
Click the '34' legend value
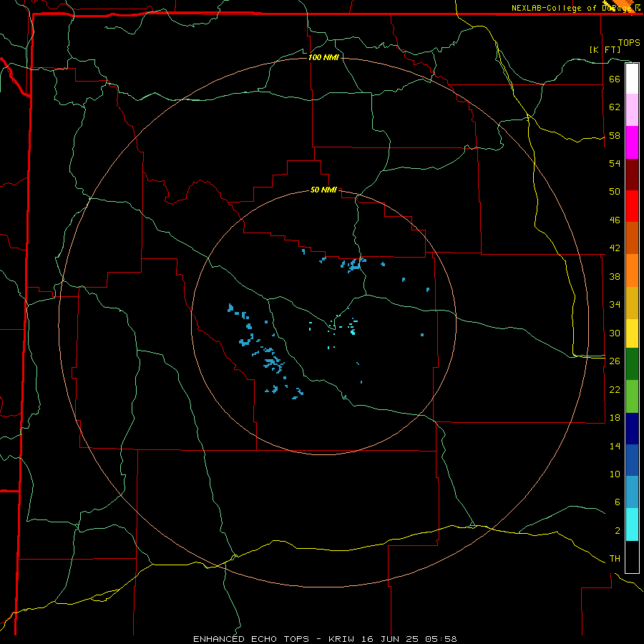tap(615, 305)
